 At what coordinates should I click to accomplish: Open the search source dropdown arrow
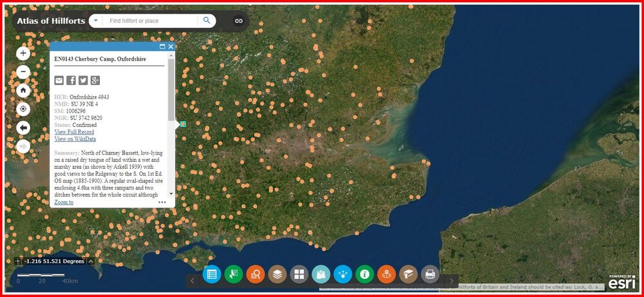96,21
